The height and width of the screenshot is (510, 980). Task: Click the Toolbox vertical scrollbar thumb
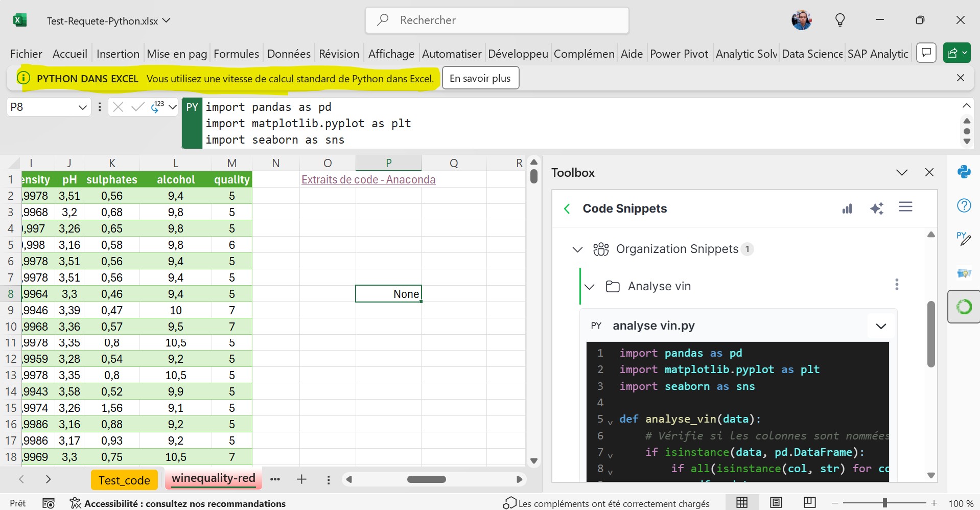[x=931, y=334]
